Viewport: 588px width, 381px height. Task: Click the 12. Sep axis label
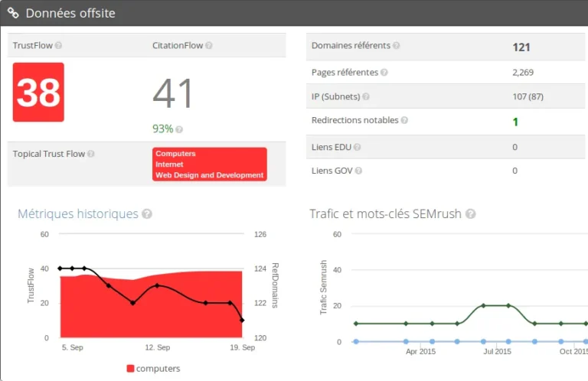(x=158, y=347)
